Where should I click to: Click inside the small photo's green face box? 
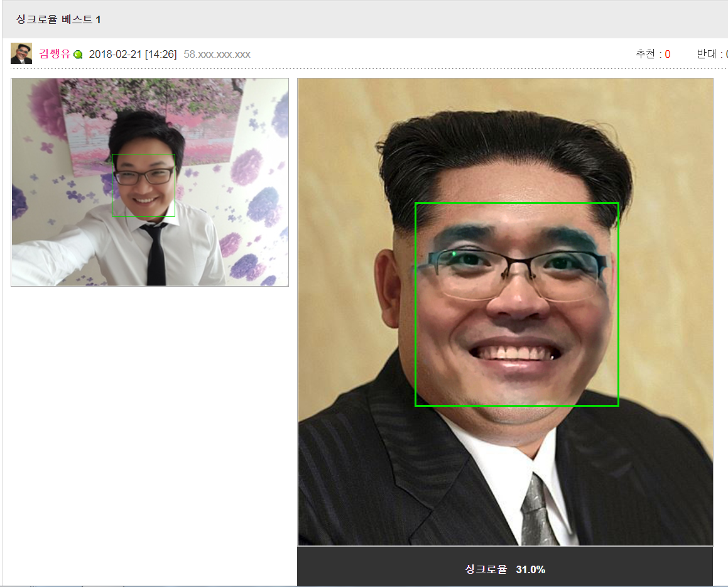[x=143, y=185]
